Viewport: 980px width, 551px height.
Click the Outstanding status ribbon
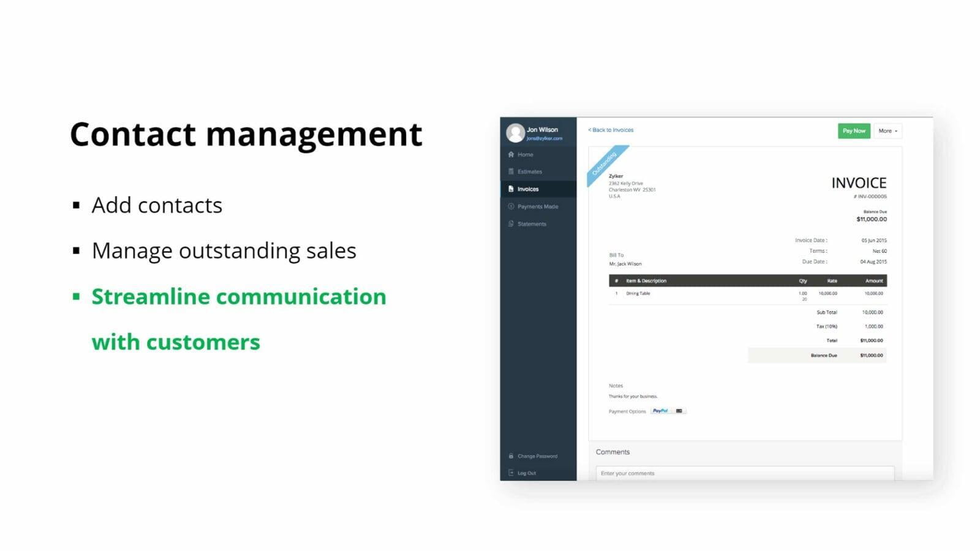[x=606, y=165]
